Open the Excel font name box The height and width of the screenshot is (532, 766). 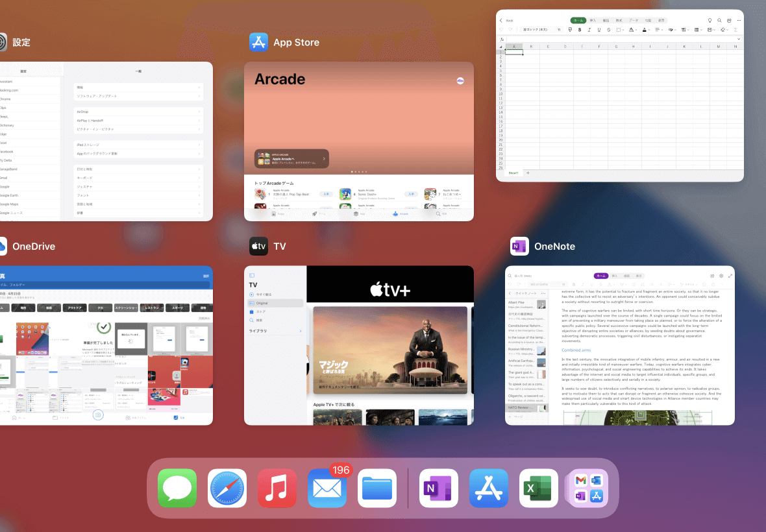536,30
